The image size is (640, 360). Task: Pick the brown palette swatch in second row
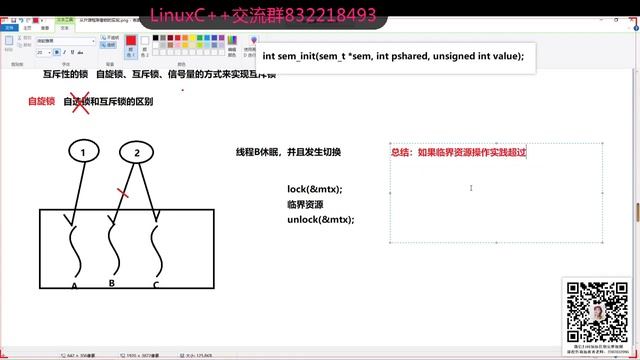click(x=170, y=45)
